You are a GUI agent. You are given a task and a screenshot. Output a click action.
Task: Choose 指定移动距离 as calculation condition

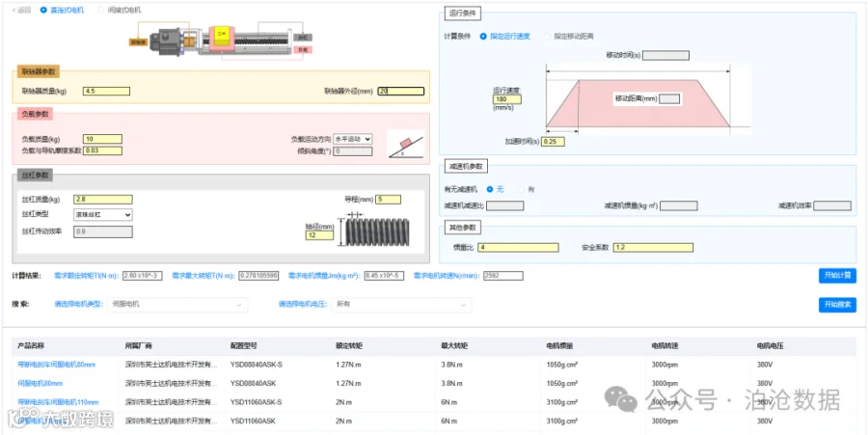pyautogui.click(x=569, y=36)
